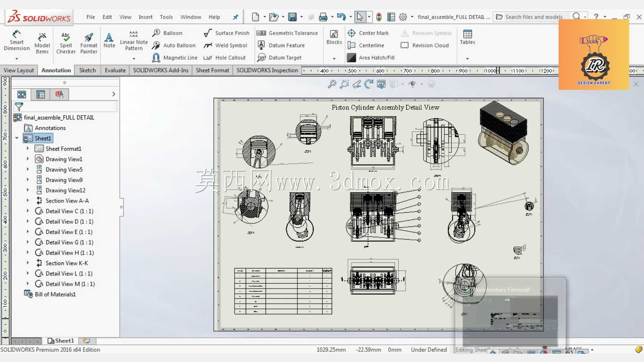Open the Blocks tool

tap(334, 37)
